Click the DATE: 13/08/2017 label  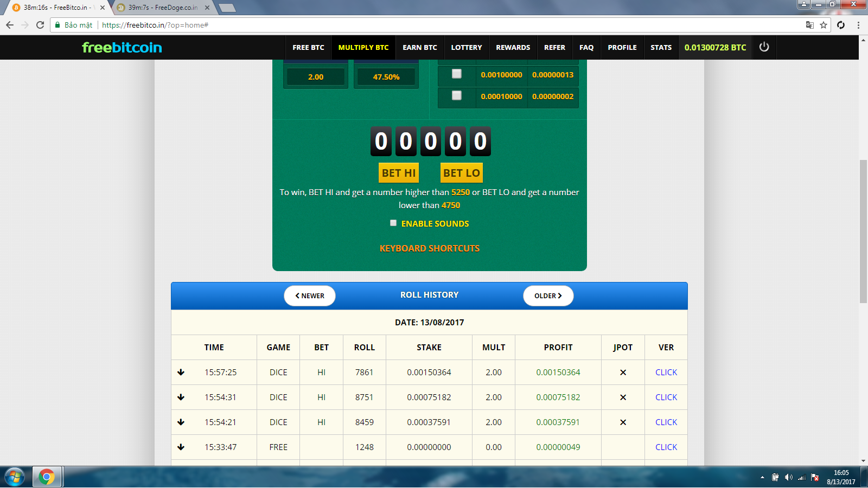tap(430, 323)
